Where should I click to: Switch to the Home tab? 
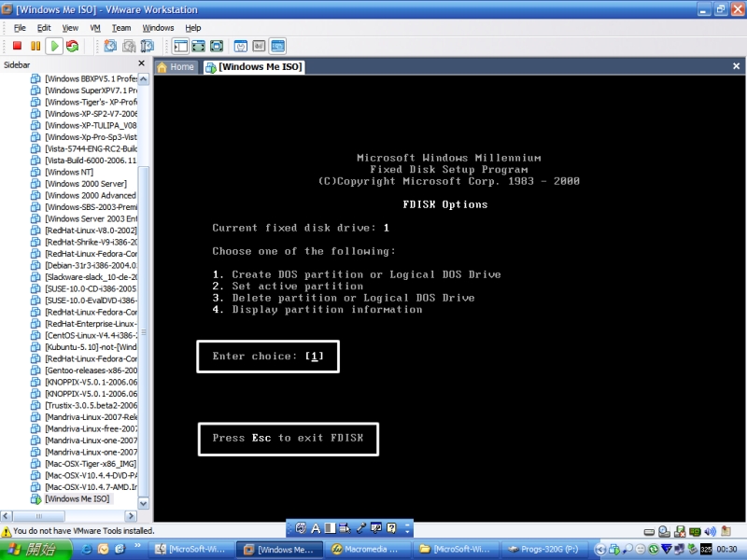point(176,67)
